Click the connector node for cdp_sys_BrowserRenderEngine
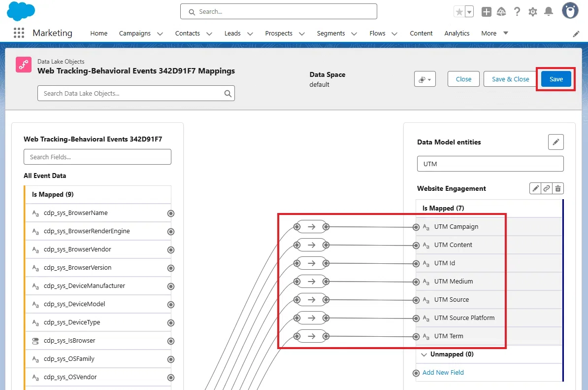The image size is (588, 390). pyautogui.click(x=170, y=232)
